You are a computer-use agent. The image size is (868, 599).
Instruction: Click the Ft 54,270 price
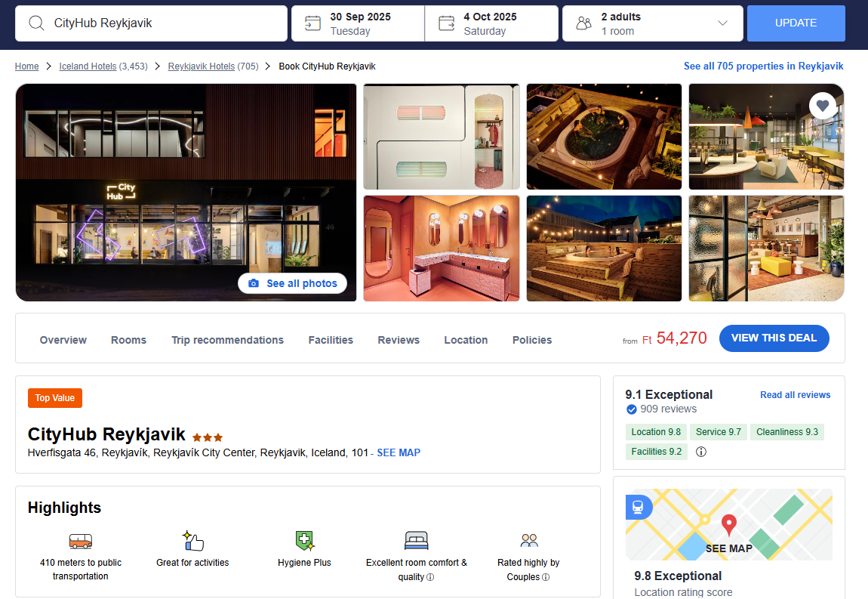(x=675, y=338)
